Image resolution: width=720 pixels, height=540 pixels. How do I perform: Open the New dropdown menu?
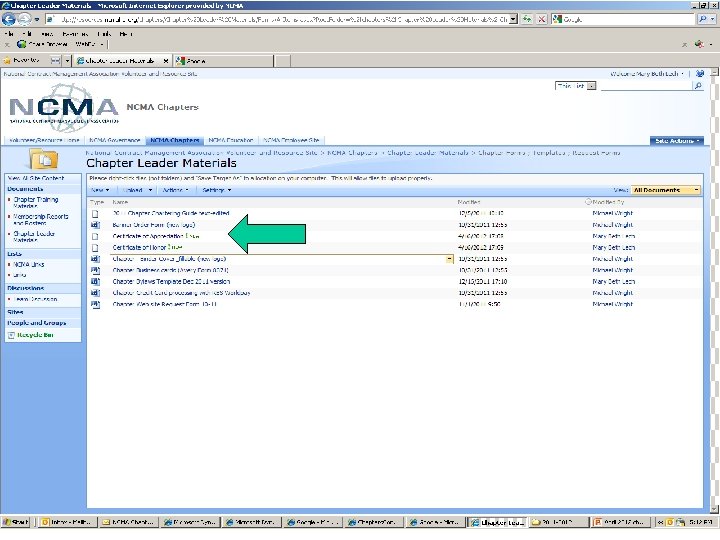point(100,190)
